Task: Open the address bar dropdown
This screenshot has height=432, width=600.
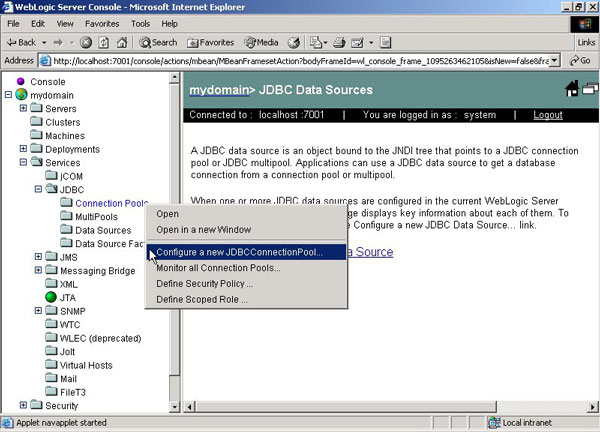Action: click(x=554, y=61)
